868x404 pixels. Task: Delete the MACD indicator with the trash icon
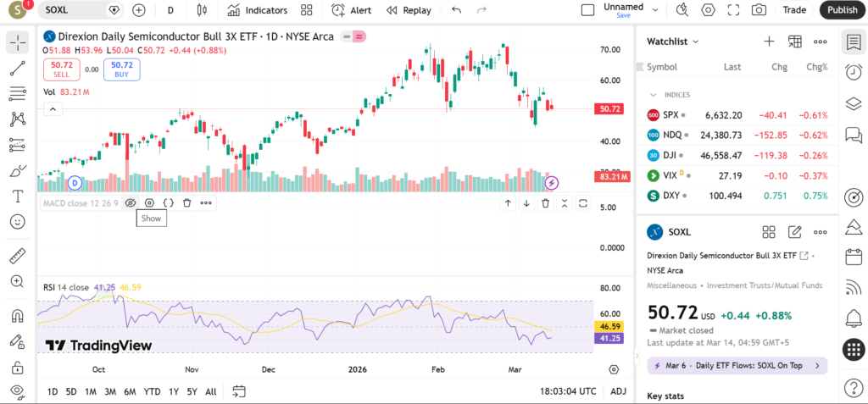pos(186,203)
